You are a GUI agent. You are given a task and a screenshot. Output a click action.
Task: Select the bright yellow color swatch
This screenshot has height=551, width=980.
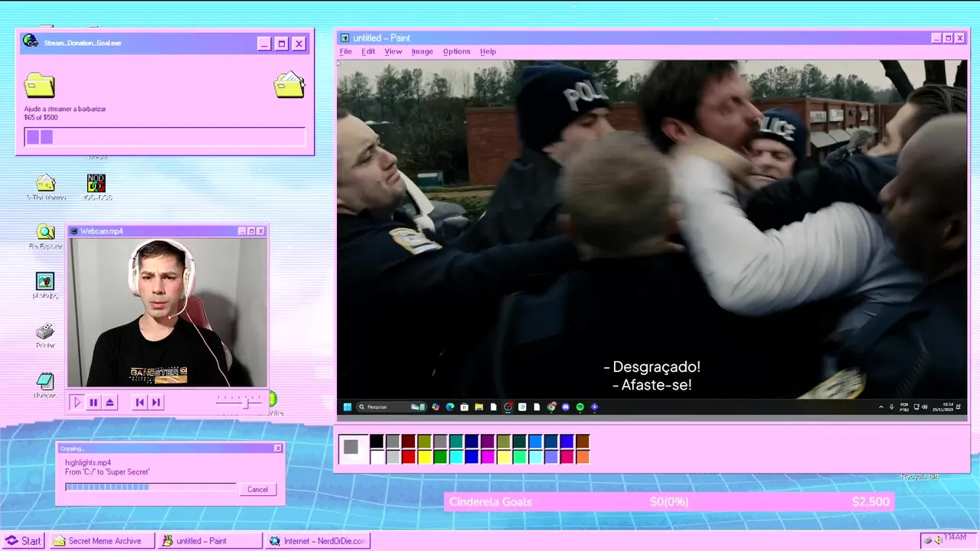tap(424, 457)
